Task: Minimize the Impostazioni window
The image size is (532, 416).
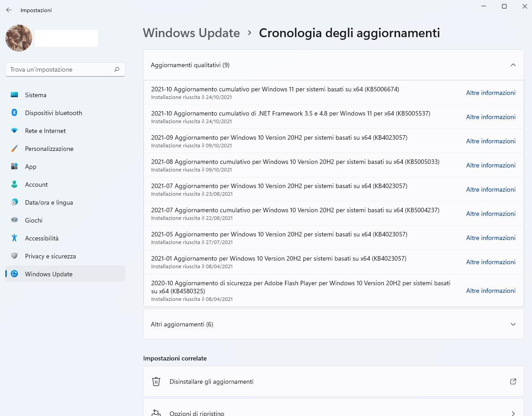Action: pyautogui.click(x=484, y=6)
